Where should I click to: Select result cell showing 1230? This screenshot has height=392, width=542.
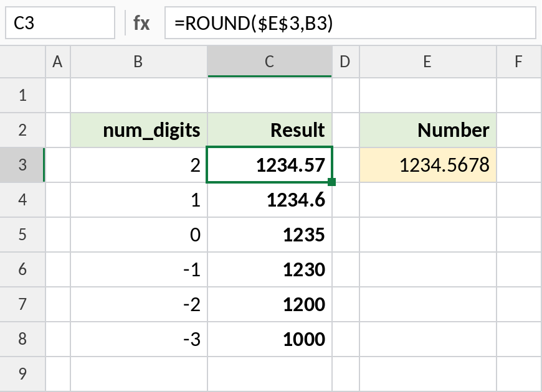[x=270, y=269]
